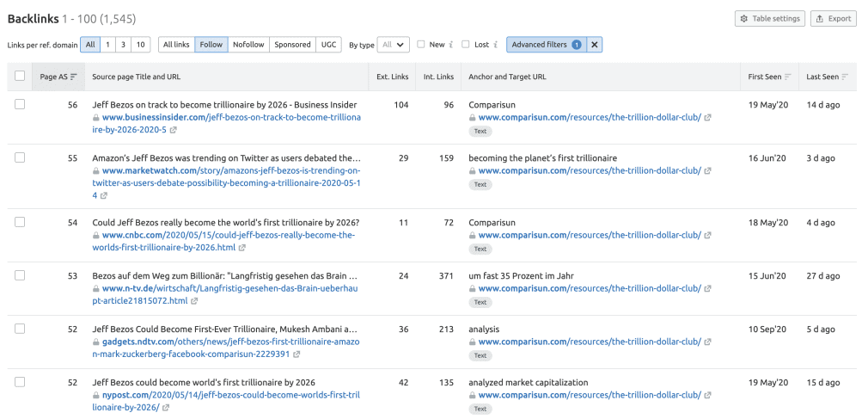The image size is (868, 419).
Task: Click the Export button
Action: 833,18
